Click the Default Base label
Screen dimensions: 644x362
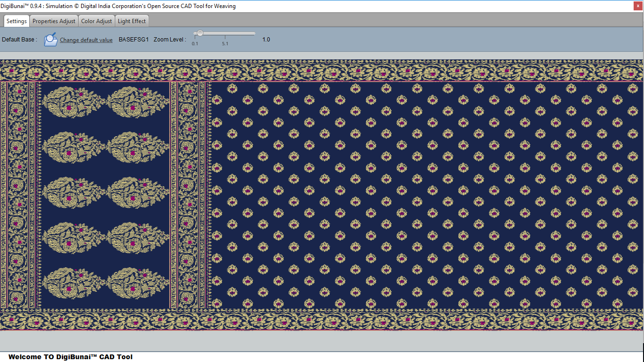click(19, 40)
